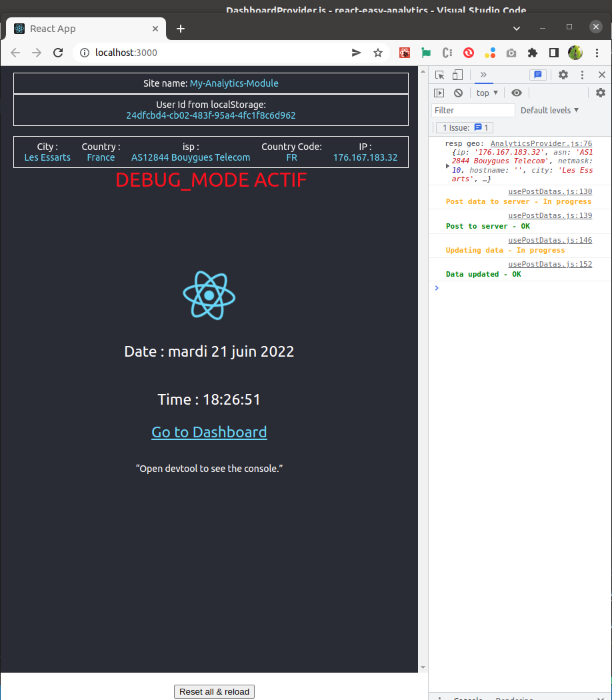
Task: Open the red paw extension icon
Action: (405, 53)
